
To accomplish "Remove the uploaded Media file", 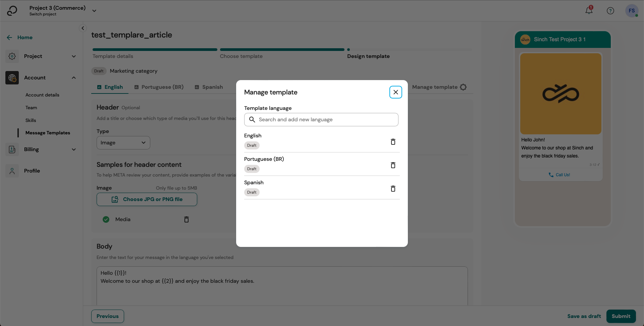I will tap(186, 219).
